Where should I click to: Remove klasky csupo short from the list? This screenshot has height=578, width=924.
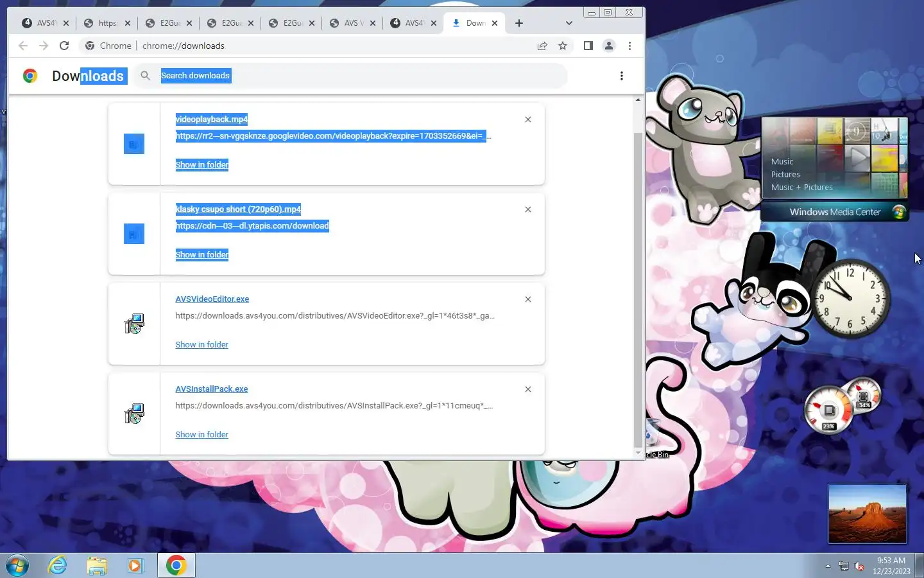[x=528, y=209]
